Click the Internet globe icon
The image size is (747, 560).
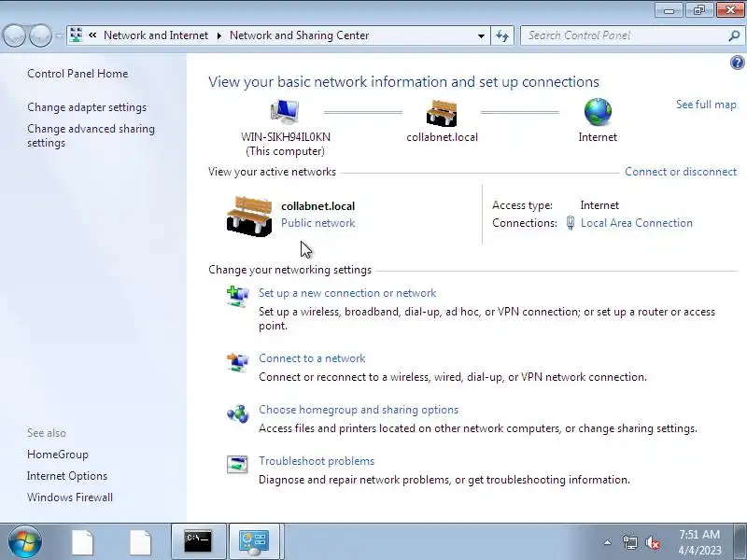[598, 112]
